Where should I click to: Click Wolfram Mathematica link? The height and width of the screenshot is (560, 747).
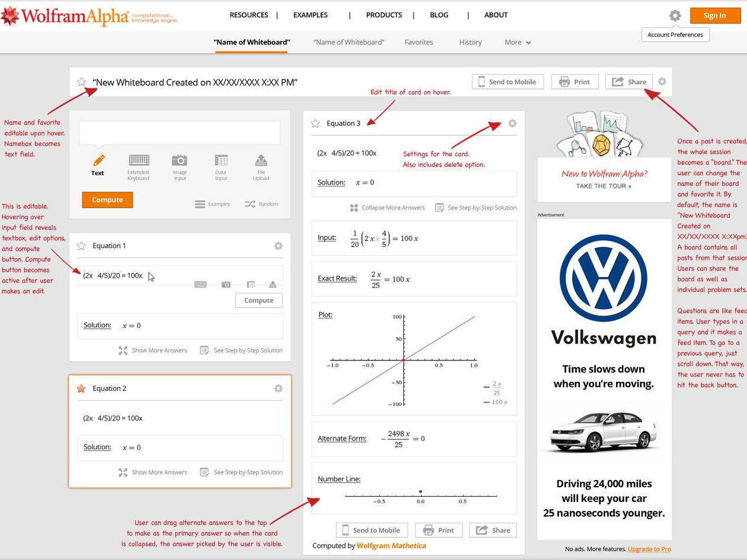391,546
